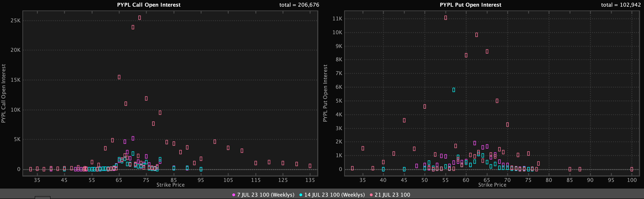
Task: Click the PYPL Put Open Interest chart title
Action: (x=471, y=5)
